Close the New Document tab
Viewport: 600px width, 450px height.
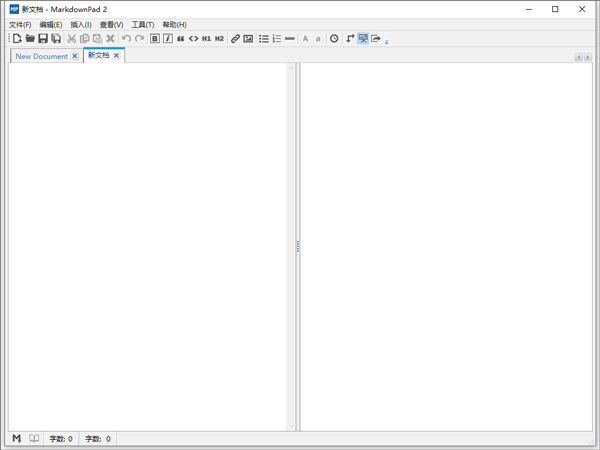point(75,56)
